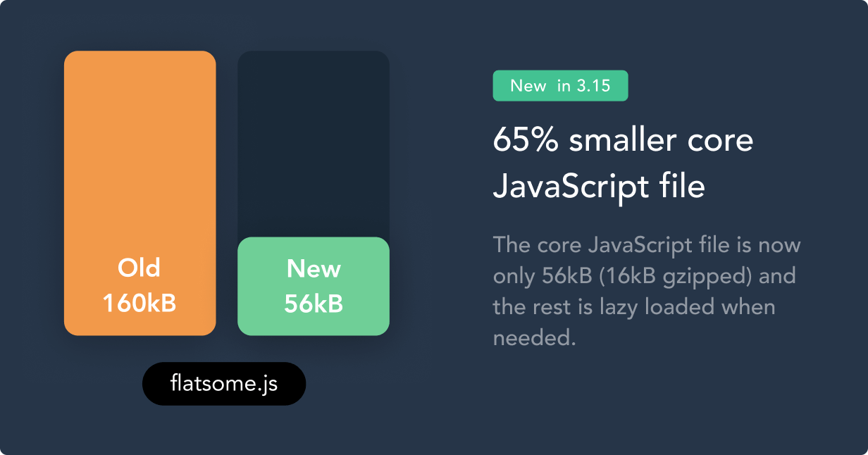
Task: Click the "New in 3.15" green badge
Action: (x=560, y=86)
